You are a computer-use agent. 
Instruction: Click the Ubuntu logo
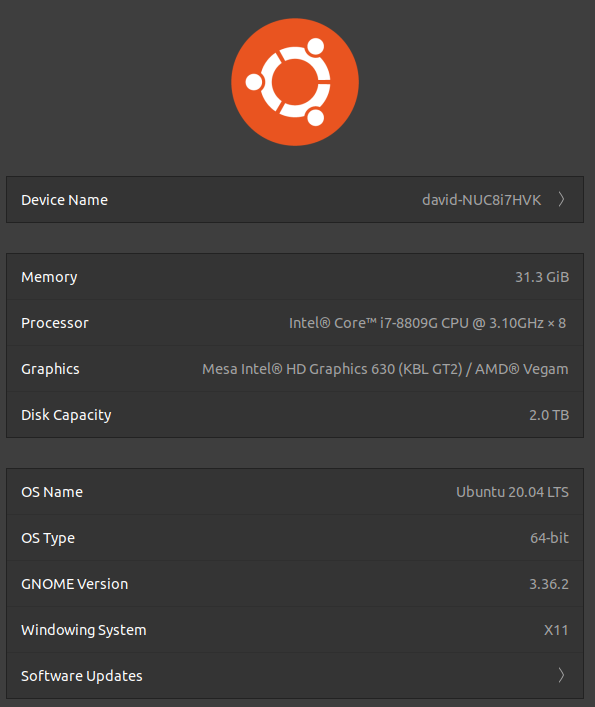pos(295,82)
